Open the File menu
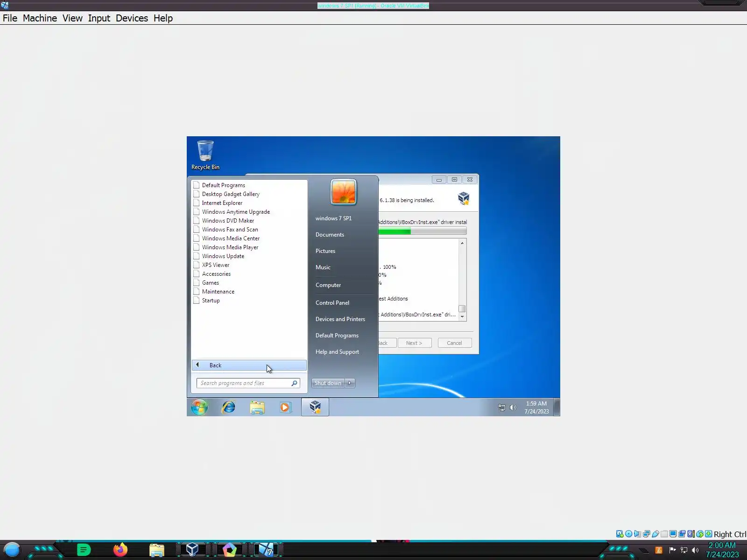 point(10,18)
